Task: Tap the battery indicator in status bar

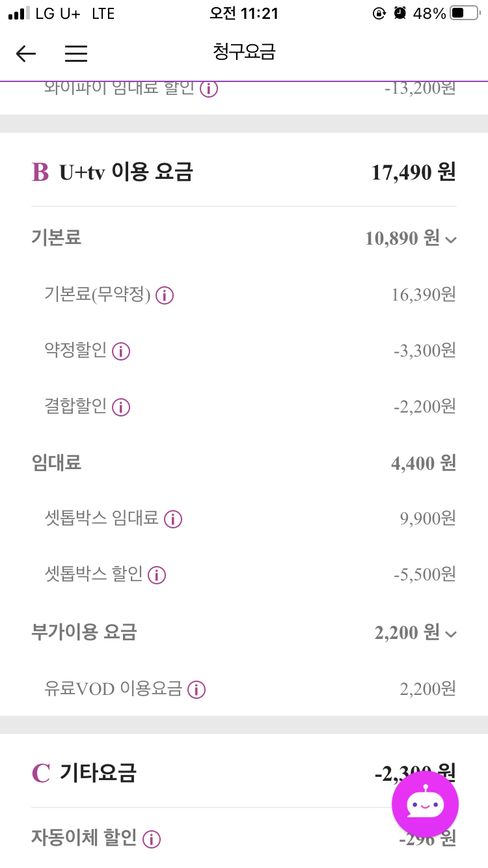Action: [465, 13]
